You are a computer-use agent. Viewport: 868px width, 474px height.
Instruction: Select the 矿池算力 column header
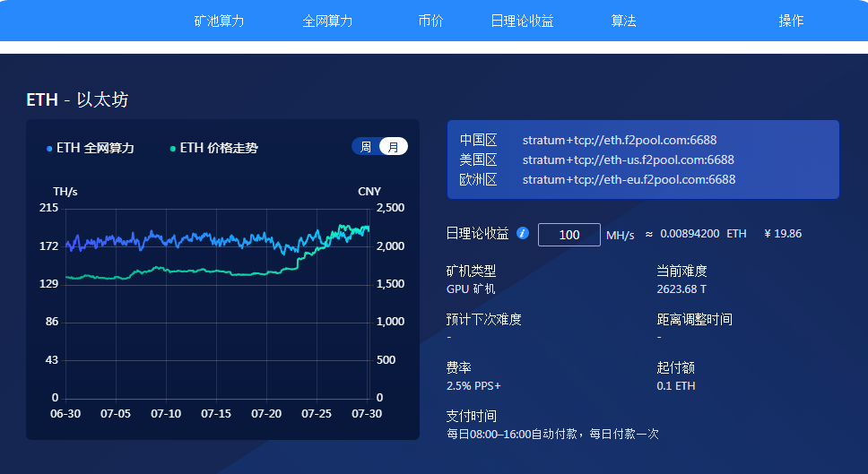pyautogui.click(x=219, y=21)
